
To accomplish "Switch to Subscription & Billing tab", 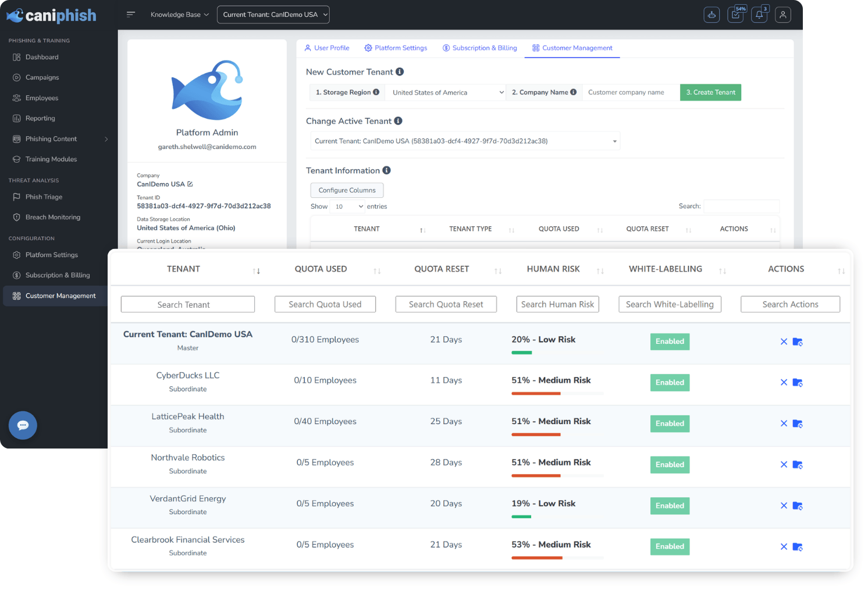I will (480, 48).
